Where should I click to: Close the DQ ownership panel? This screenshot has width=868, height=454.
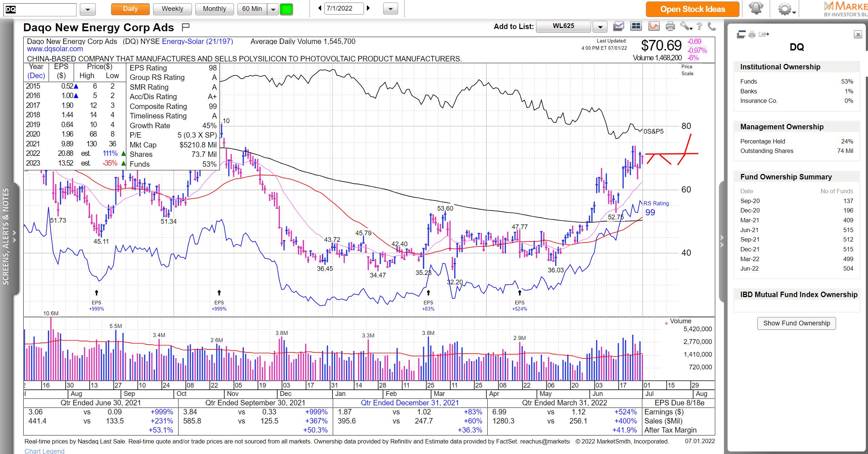click(x=858, y=35)
